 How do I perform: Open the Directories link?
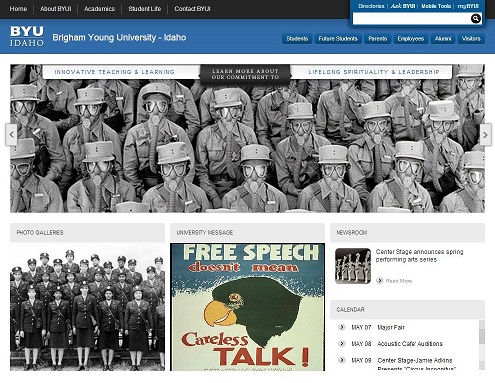pos(371,6)
